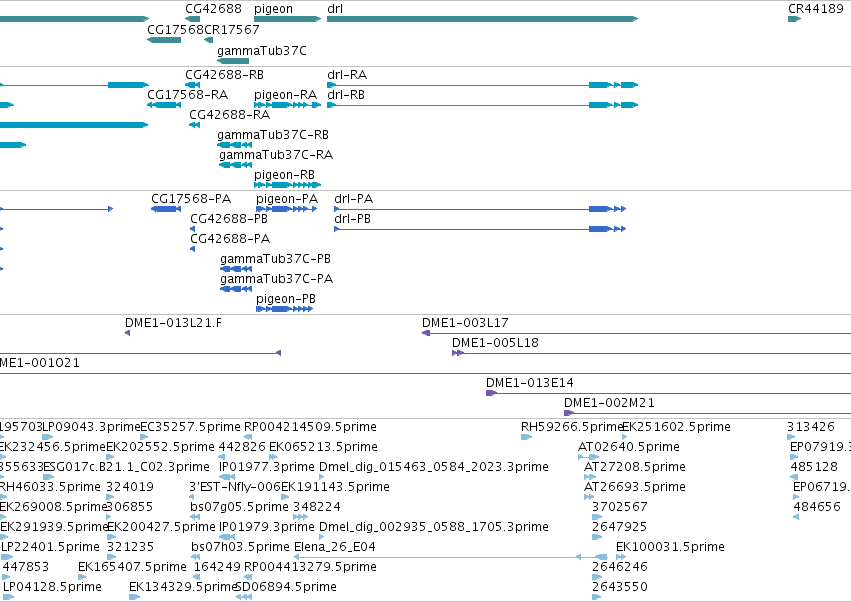
Task: Open the drl-PA protein label
Action: 353,199
